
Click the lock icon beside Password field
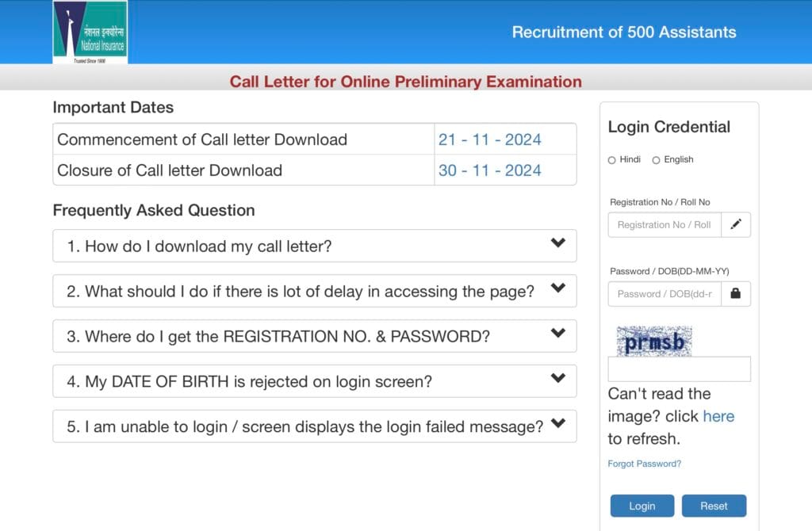click(736, 293)
